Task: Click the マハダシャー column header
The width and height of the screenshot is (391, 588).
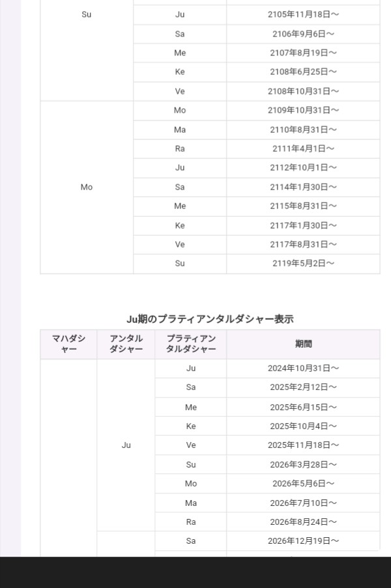Action: 68,344
